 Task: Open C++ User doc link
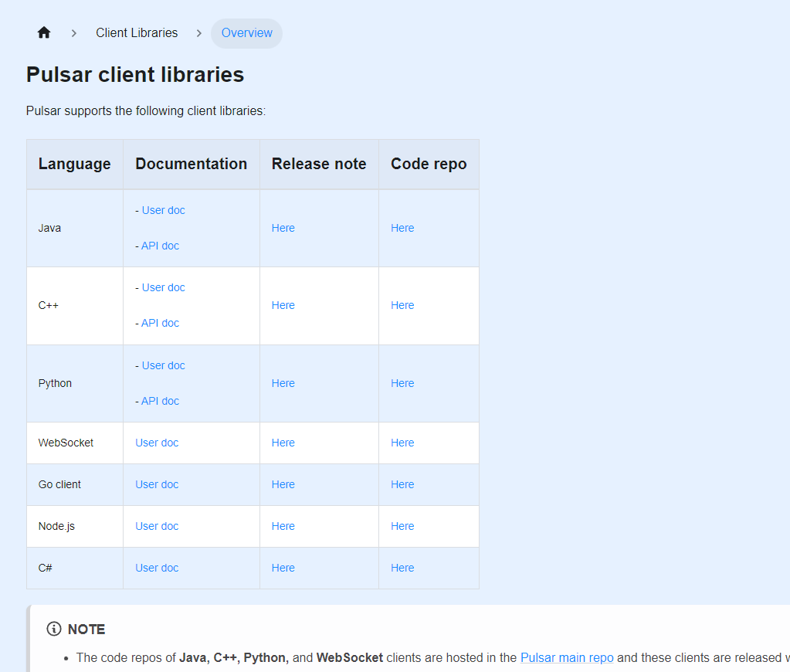(x=163, y=287)
